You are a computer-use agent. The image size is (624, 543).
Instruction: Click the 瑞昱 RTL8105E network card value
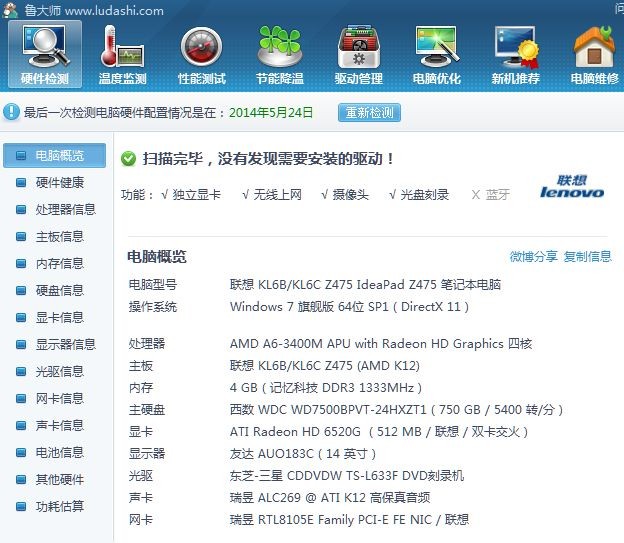click(x=349, y=520)
